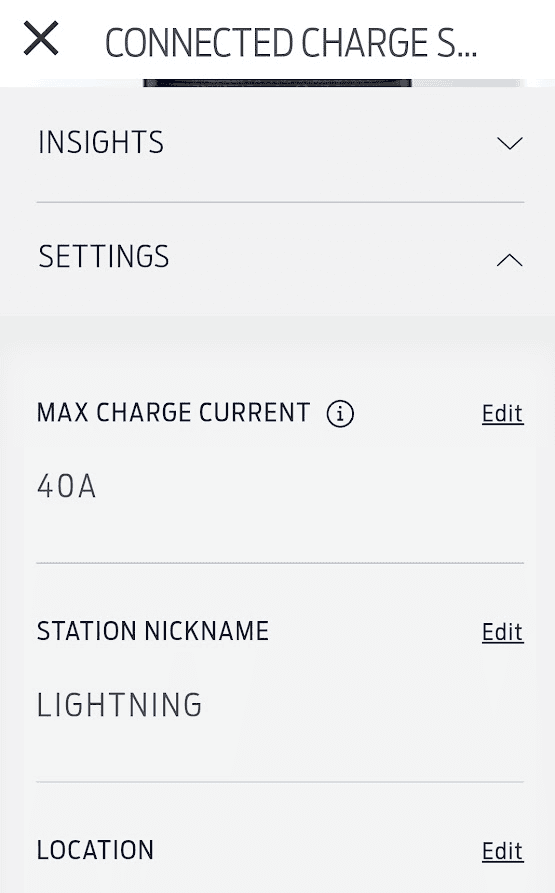Click the divider line under Insights
Image resolution: width=555 pixels, height=893 pixels.
(x=280, y=202)
